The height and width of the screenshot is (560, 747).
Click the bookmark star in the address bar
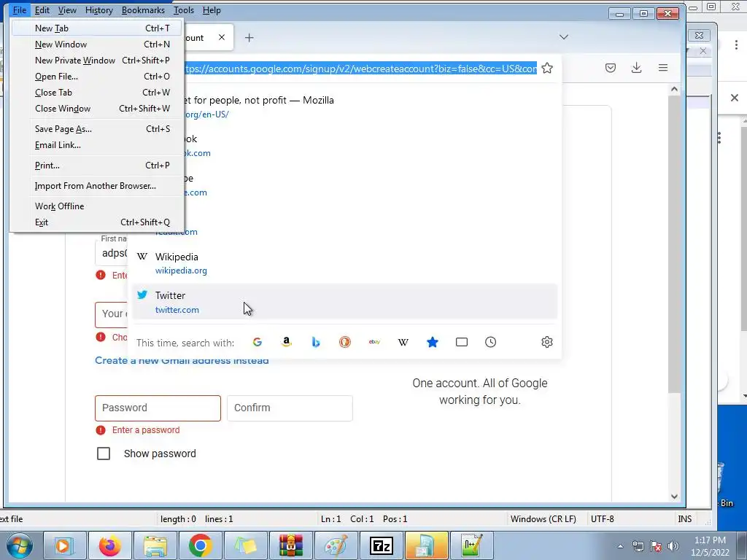tap(547, 68)
